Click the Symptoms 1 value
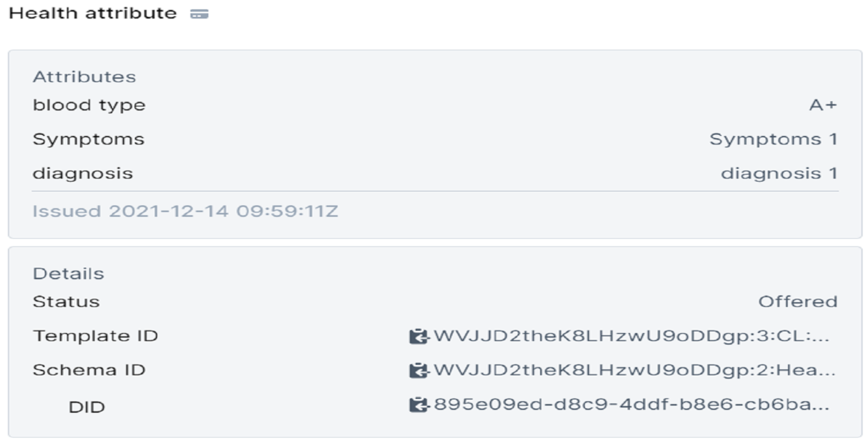 [773, 139]
